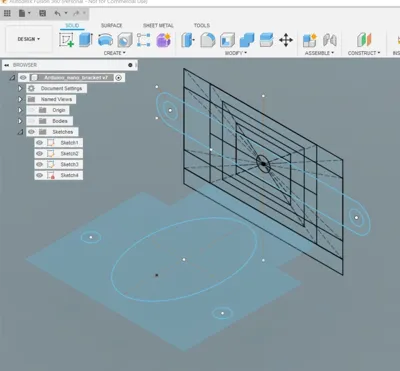This screenshot has width=400, height=371.
Task: Activate the Move/Copy arrows tool
Action: (286, 40)
